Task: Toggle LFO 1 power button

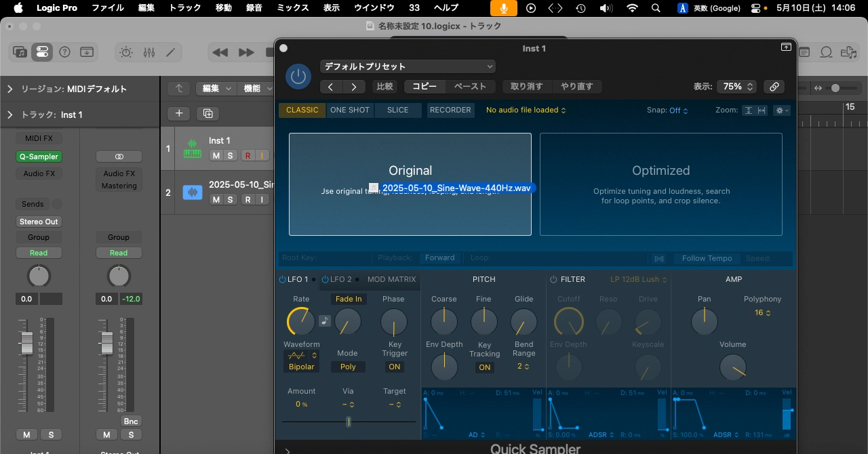Action: (x=283, y=279)
